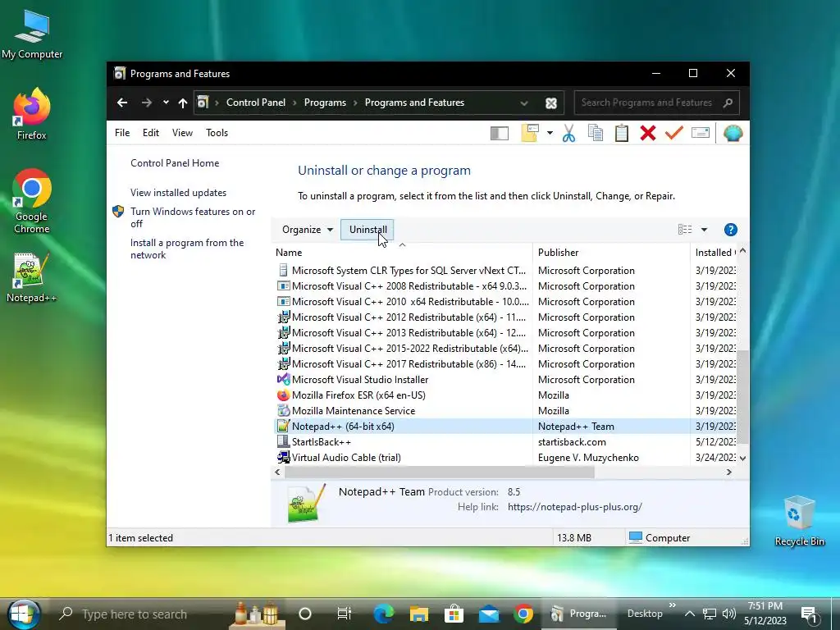Open the new folder icon's dropdown arrow
This screenshot has width=840, height=630.
[550, 133]
